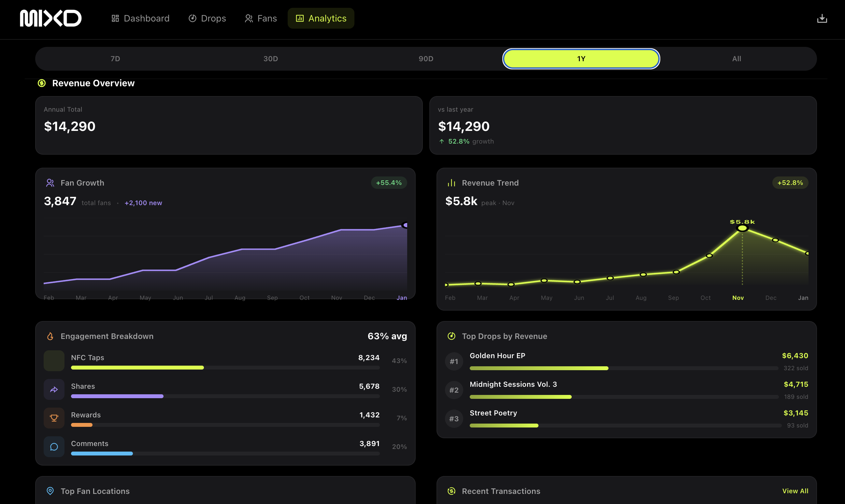Click the NFC Taps progress bar

[225, 368]
